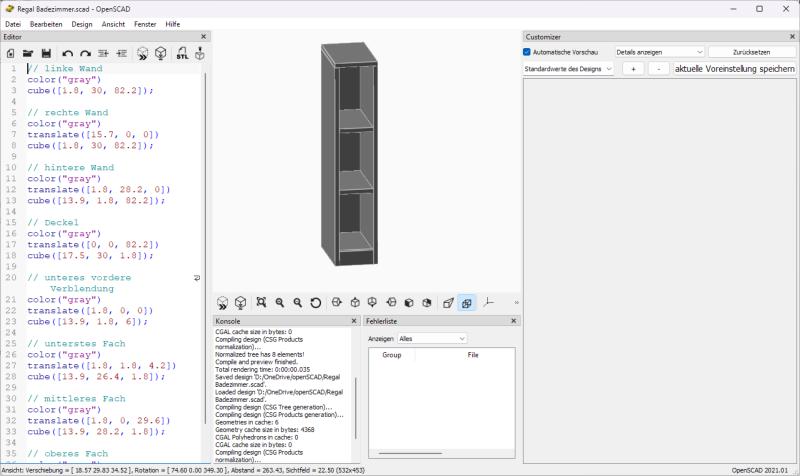Toggle the highlighted Orthogonal projection button
The image size is (800, 476).
coord(466,303)
